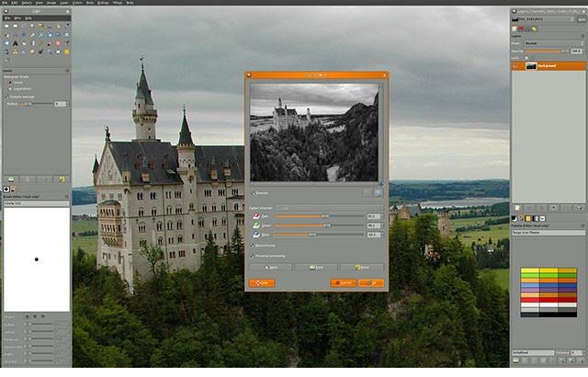Switch to the Channels tab in right dock
This screenshot has height=377, width=588.
tap(521, 29)
